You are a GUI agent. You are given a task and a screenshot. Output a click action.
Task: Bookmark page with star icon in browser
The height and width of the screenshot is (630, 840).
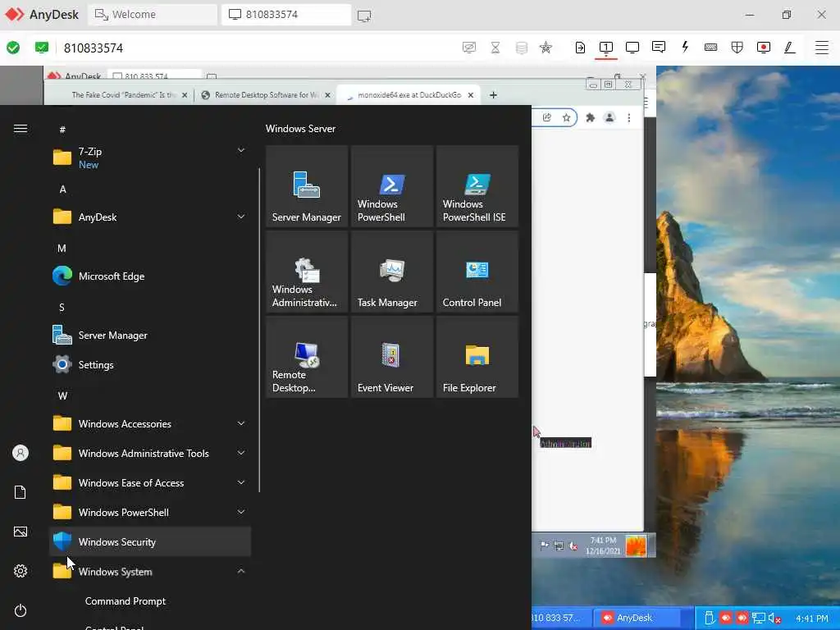click(566, 118)
